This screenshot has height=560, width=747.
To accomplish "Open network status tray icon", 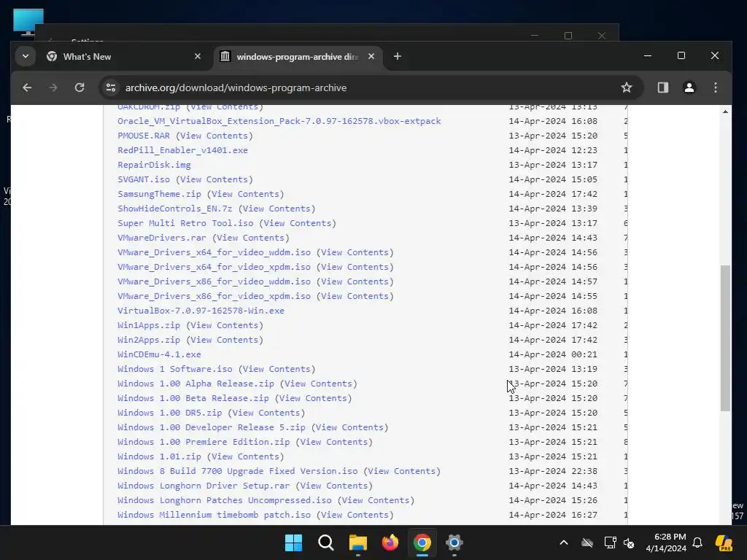I will [x=610, y=542].
